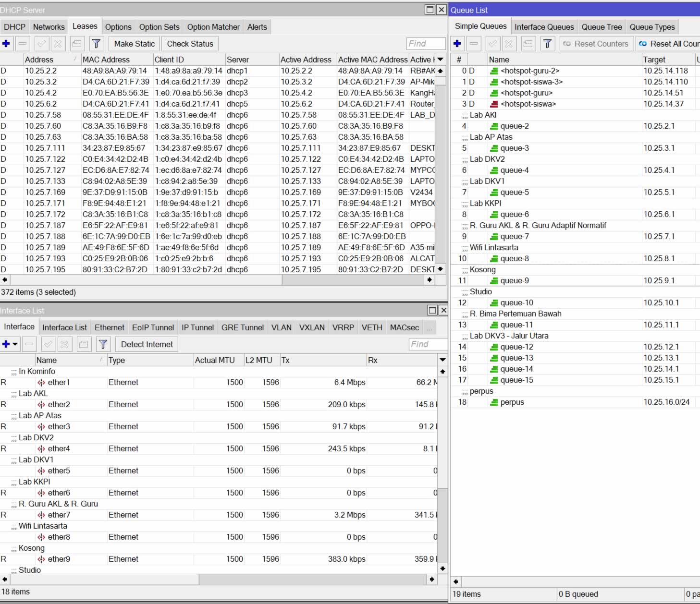700x604 pixels.
Task: Open the add interface dropdown arrow
Action: tap(15, 344)
